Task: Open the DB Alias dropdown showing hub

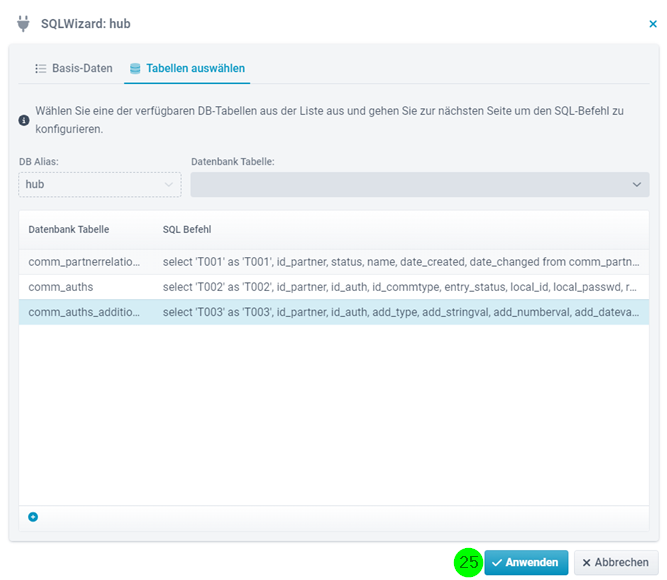Action: point(100,184)
